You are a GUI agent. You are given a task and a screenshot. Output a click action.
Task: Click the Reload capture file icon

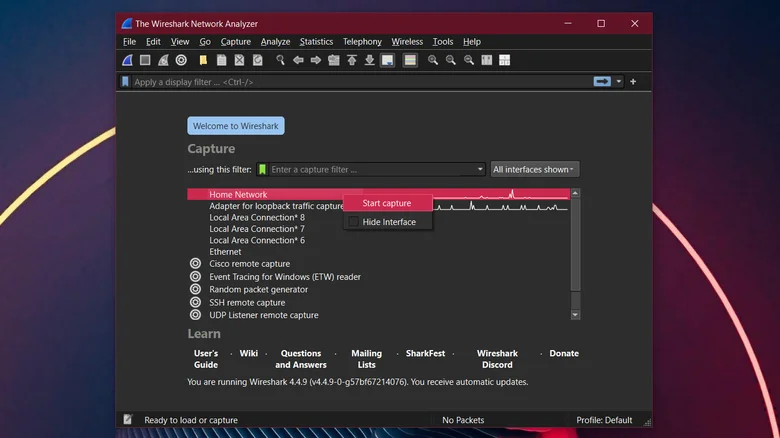[257, 60]
